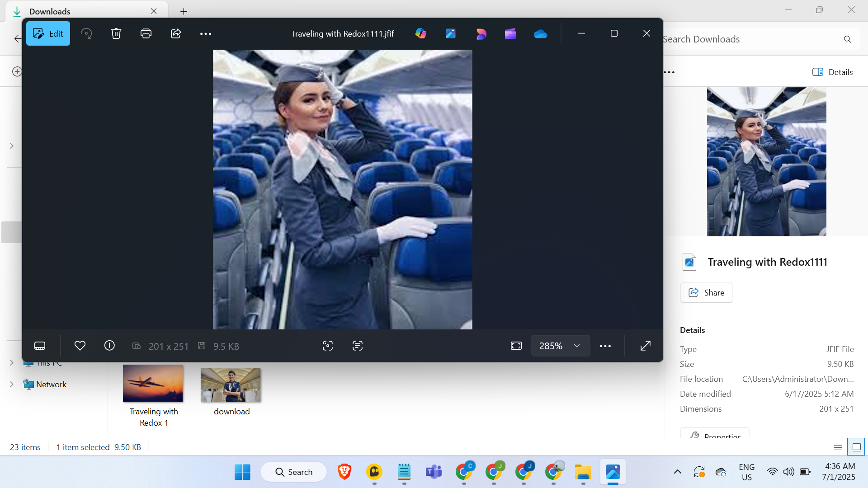Add a new Explorer tab
Screen dimensions: 868x488
click(x=184, y=11)
